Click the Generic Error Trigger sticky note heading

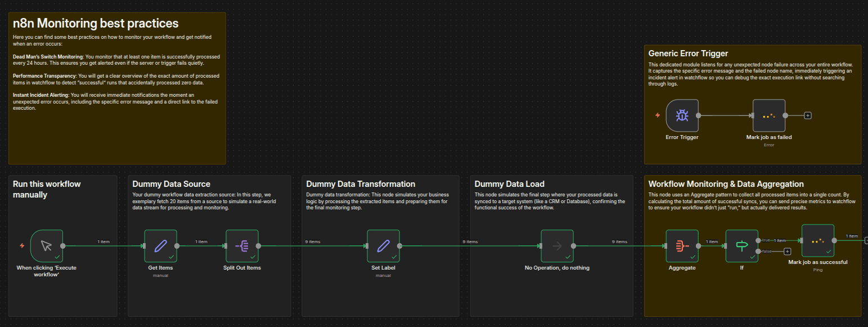click(x=688, y=53)
